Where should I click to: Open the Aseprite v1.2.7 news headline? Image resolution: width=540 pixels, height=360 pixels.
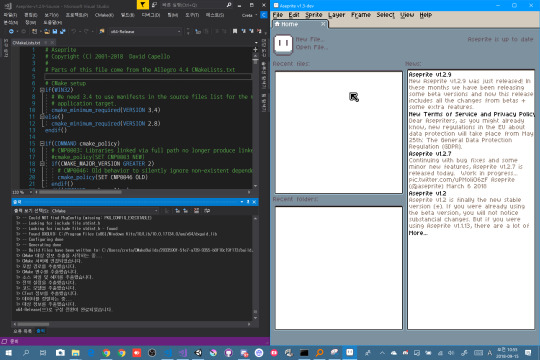click(x=430, y=154)
